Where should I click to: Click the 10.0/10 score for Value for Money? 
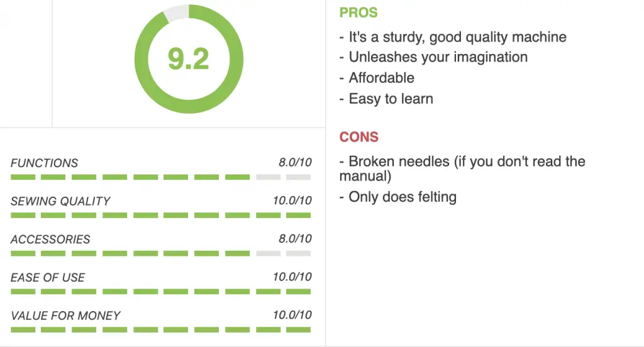click(x=292, y=315)
